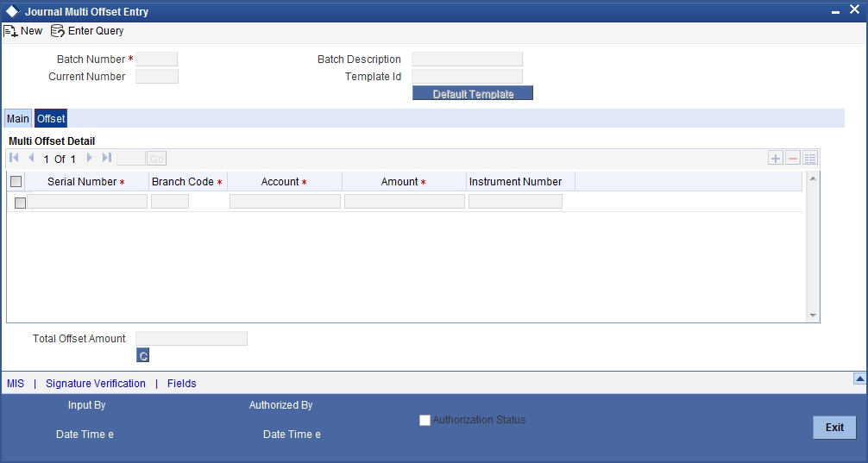
Task: Click the Exit button
Action: (x=834, y=428)
